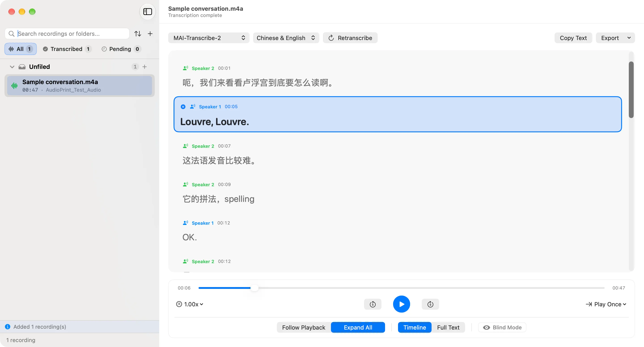Click the transcript vertical scrollbar
The image size is (644, 347).
[631, 89]
